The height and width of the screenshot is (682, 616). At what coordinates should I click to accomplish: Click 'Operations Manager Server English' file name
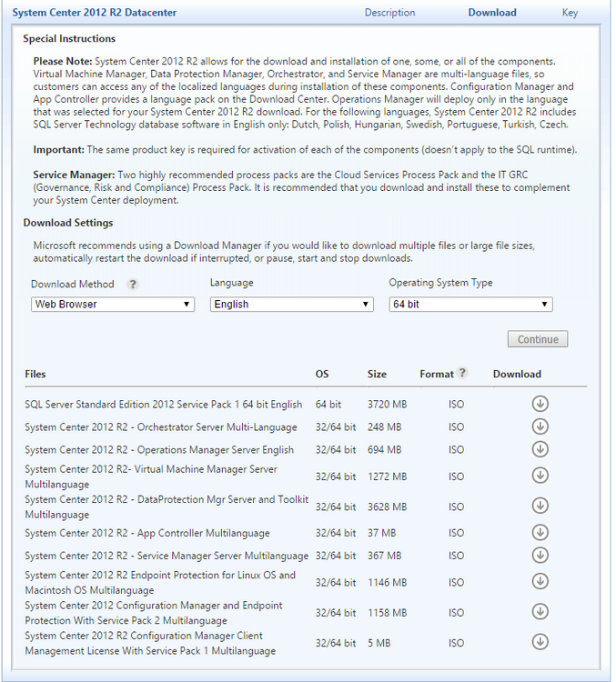point(159,450)
